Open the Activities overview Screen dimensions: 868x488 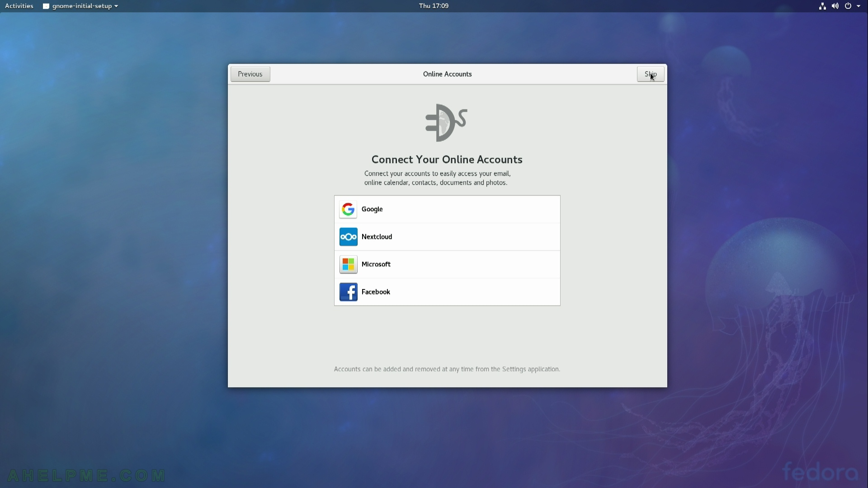(19, 6)
